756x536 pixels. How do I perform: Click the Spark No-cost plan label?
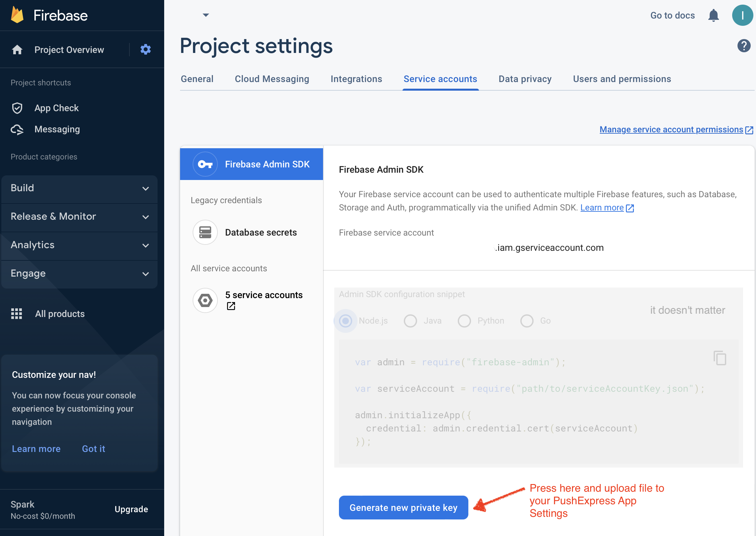[x=43, y=510]
